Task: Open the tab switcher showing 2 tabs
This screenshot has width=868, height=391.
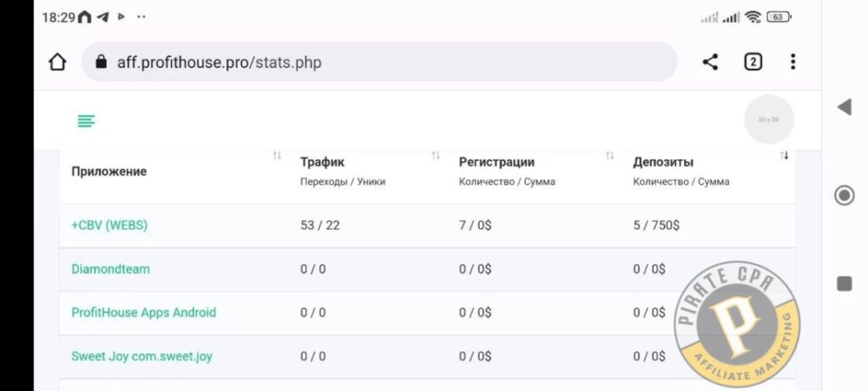Action: tap(753, 62)
